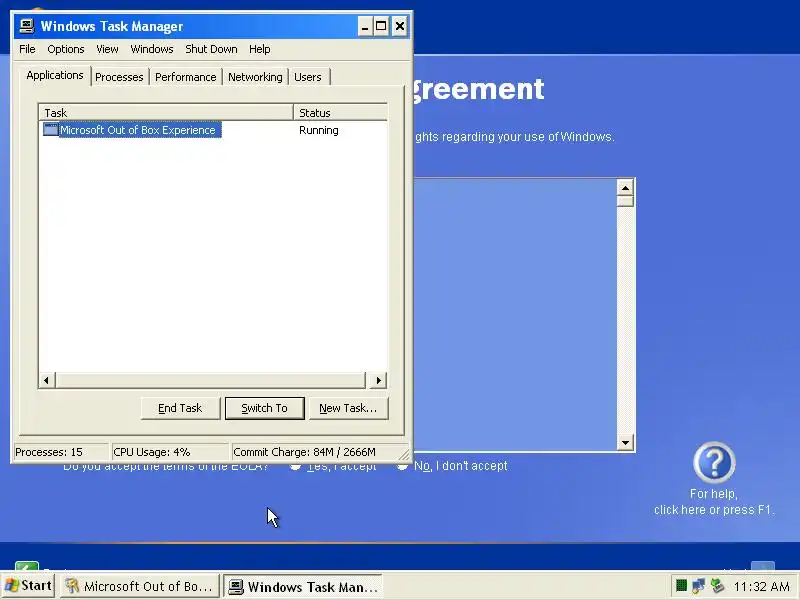Click 'For help, click here or press F1' link
Viewport: 800px width, 600px height.
coord(714,502)
